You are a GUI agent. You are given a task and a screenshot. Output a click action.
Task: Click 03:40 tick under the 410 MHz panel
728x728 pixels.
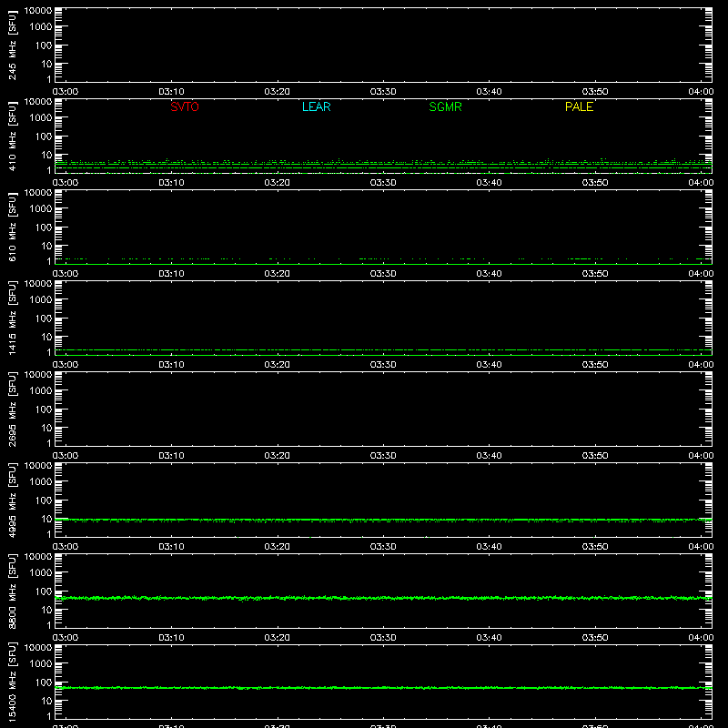(x=489, y=183)
